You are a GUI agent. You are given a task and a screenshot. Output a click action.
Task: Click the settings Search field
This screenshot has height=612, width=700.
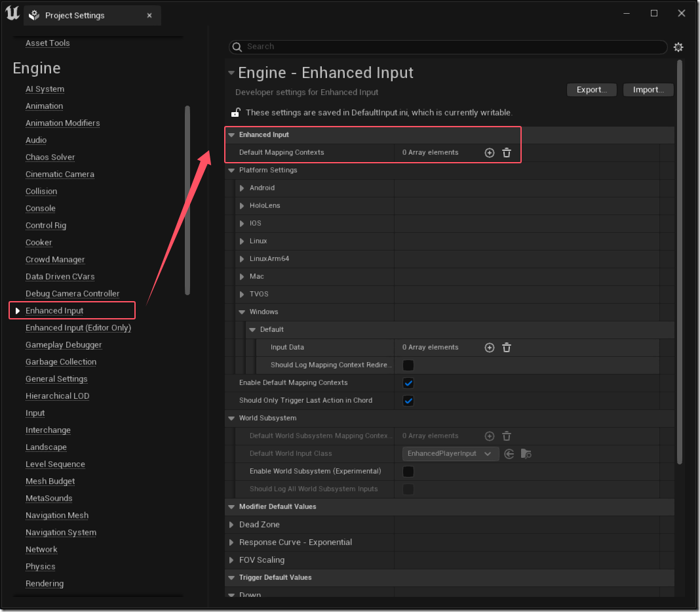point(448,47)
